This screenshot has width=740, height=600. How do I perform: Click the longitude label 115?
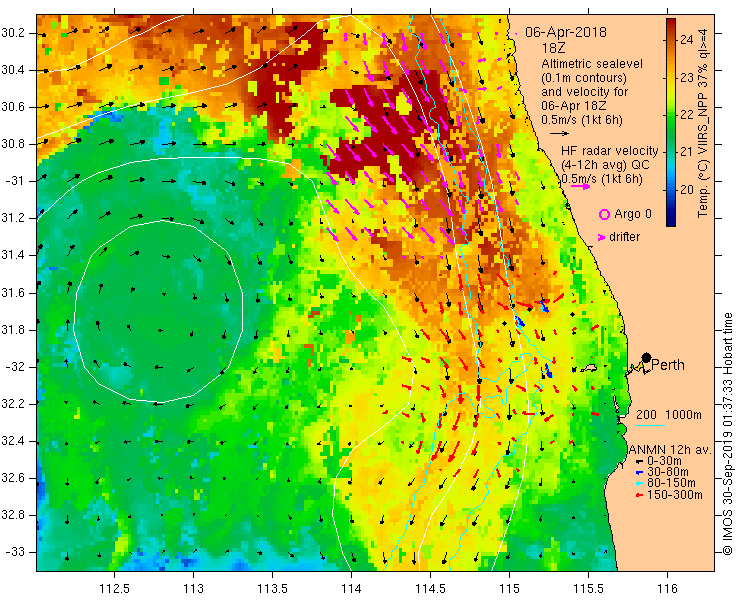(x=509, y=589)
